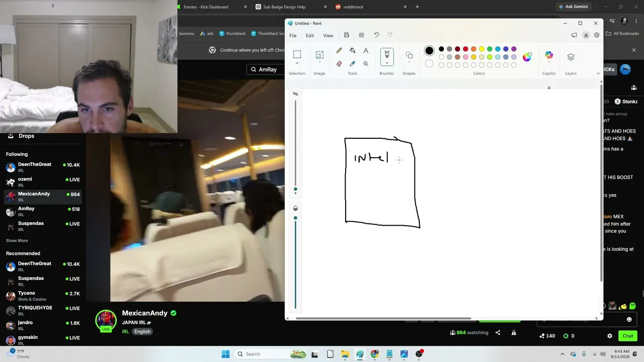Click the Redo arrow in Paint
Screen dimensions: 644x362
pos(390,35)
